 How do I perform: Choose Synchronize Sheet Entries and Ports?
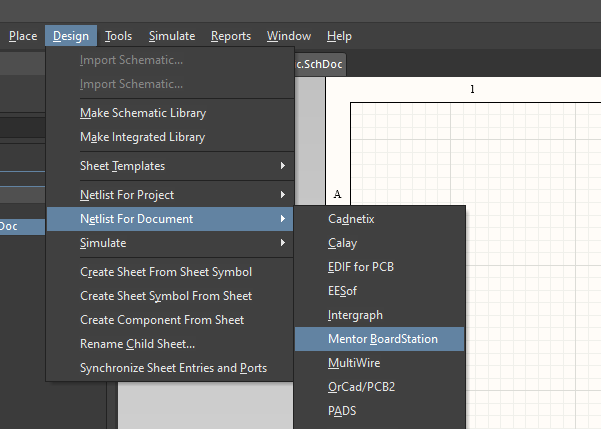(170, 368)
